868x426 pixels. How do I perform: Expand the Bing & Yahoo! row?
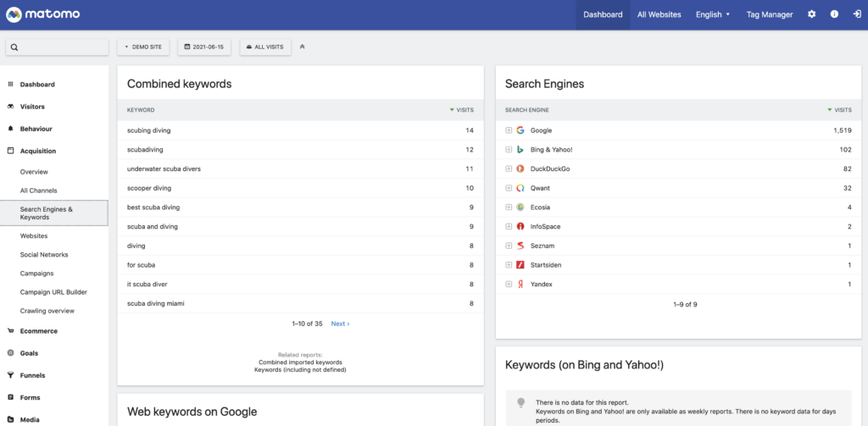tap(509, 150)
